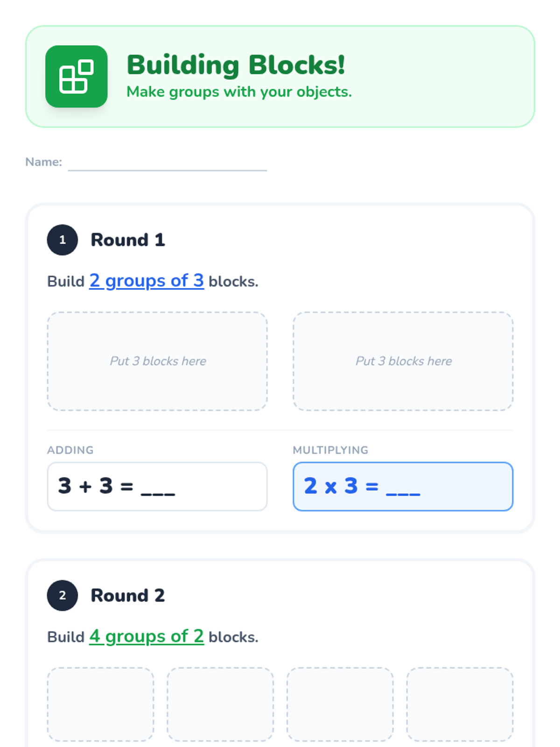The image size is (560, 747).
Task: Click the right 'Put 3 blocks here' box
Action: pos(403,361)
